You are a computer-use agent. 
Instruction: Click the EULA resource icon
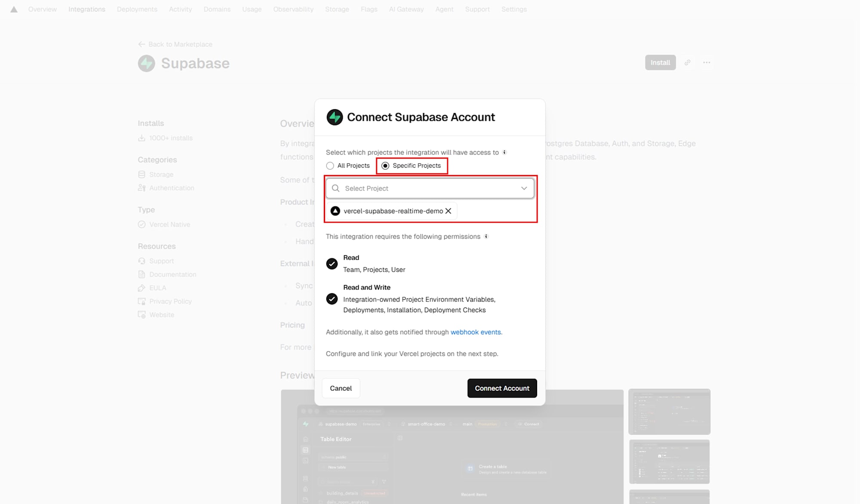pos(142,288)
